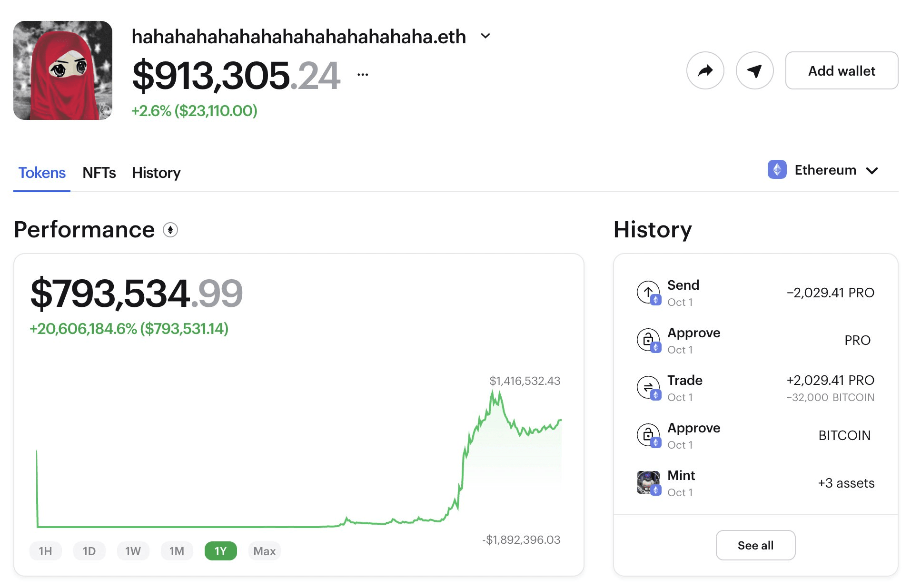Click the total balance $913,305.24

(236, 75)
